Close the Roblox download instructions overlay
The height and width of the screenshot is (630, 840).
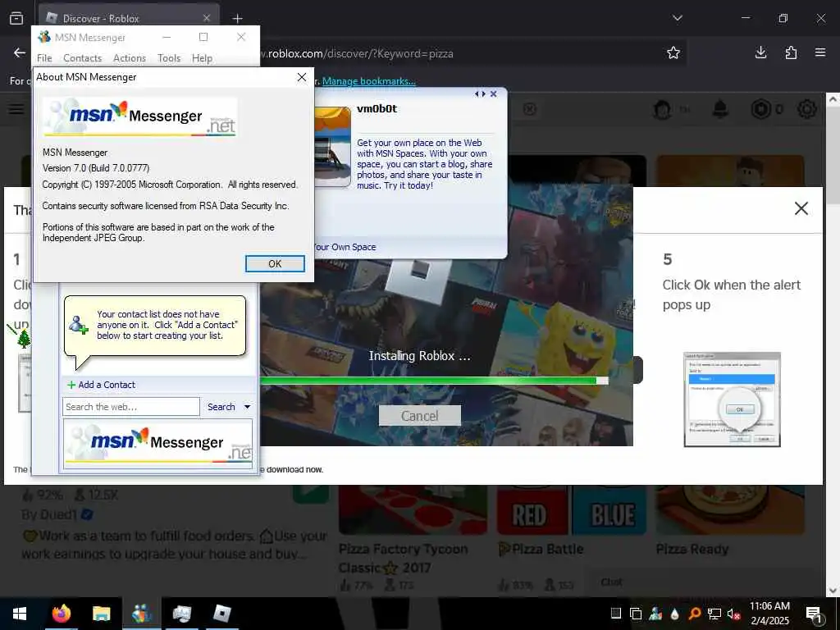(801, 208)
